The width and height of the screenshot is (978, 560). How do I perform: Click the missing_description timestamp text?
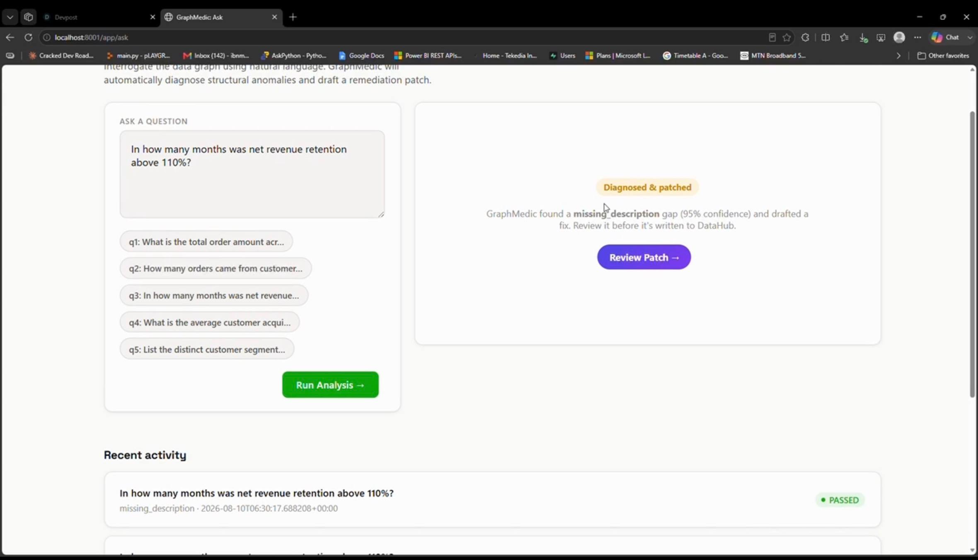[229, 508]
